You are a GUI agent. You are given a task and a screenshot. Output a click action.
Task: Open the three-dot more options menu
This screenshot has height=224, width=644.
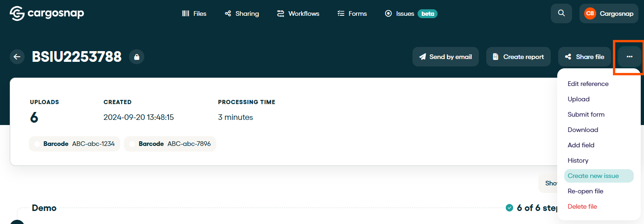pyautogui.click(x=629, y=57)
